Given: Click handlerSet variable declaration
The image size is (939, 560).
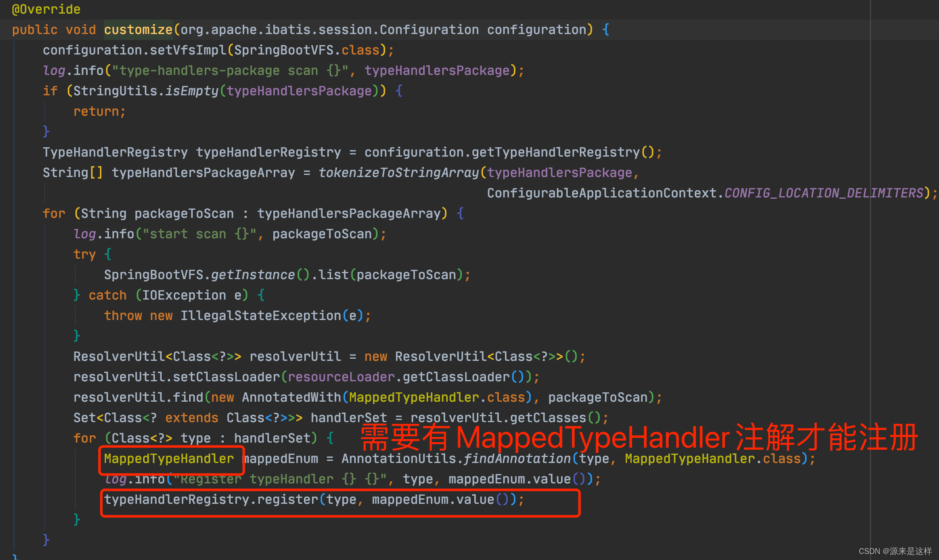Looking at the screenshot, I should coord(349,418).
